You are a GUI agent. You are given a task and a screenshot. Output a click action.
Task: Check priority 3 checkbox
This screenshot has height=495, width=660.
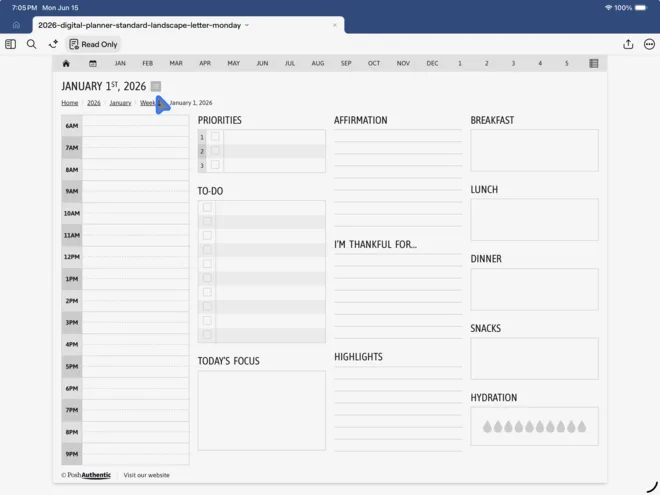[x=215, y=165]
